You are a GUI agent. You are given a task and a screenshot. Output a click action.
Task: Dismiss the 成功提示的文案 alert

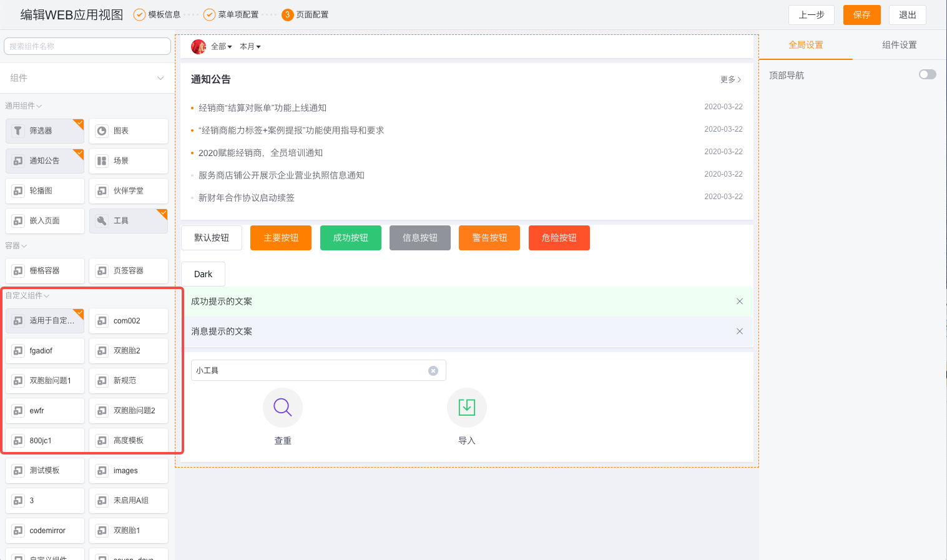tap(739, 301)
